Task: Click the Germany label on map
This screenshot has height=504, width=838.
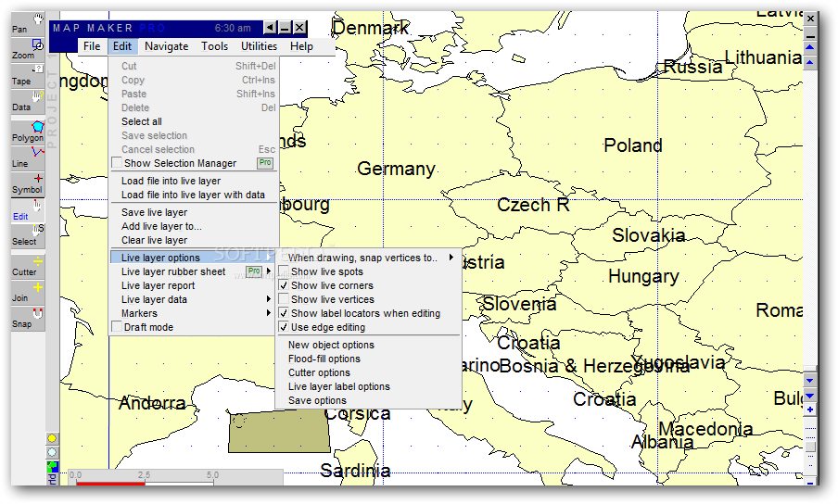Action: [x=396, y=170]
